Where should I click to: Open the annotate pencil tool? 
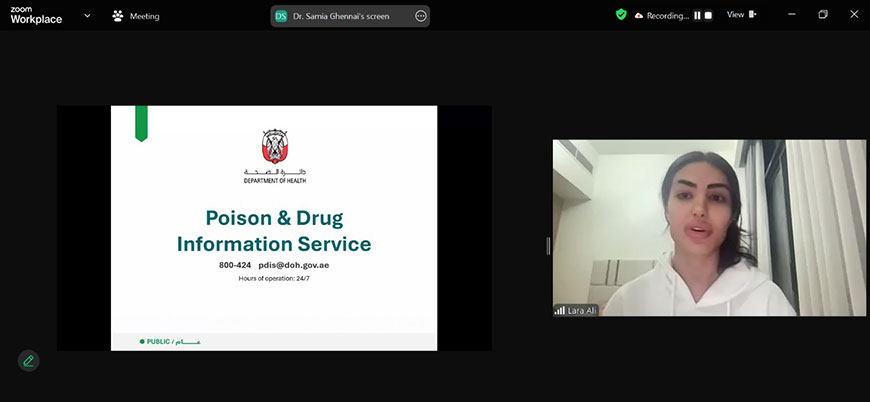click(x=28, y=361)
